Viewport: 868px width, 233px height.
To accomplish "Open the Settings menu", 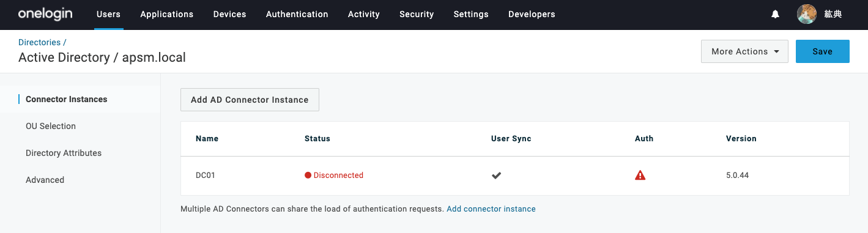I will pos(471,14).
